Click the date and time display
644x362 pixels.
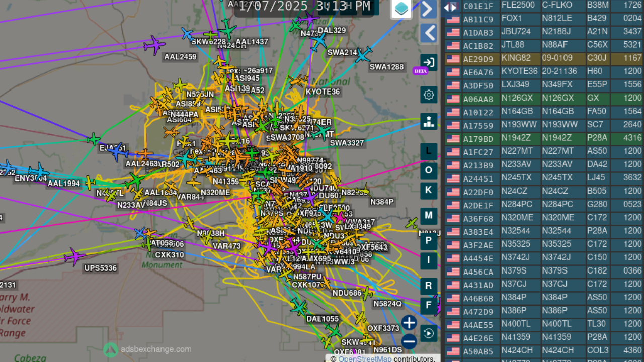click(x=304, y=7)
